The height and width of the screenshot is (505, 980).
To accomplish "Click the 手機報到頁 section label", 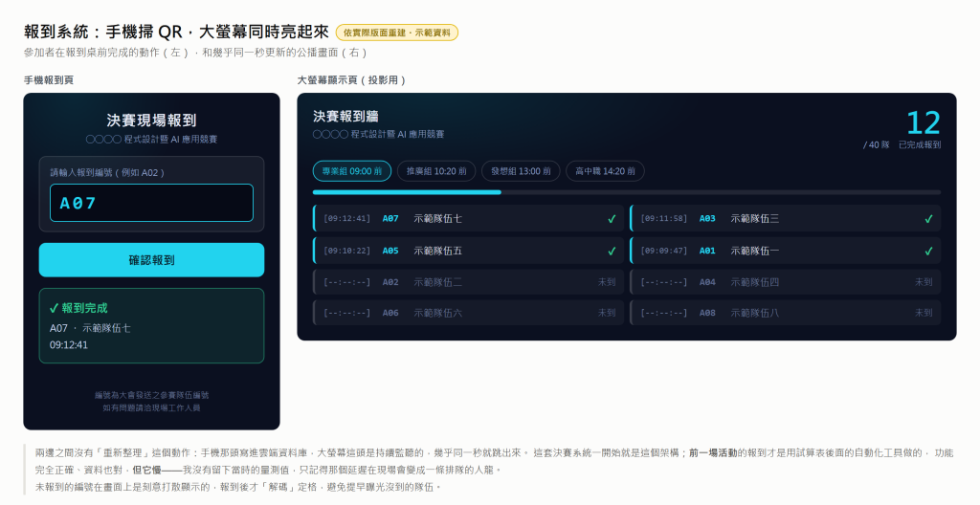I will [49, 80].
